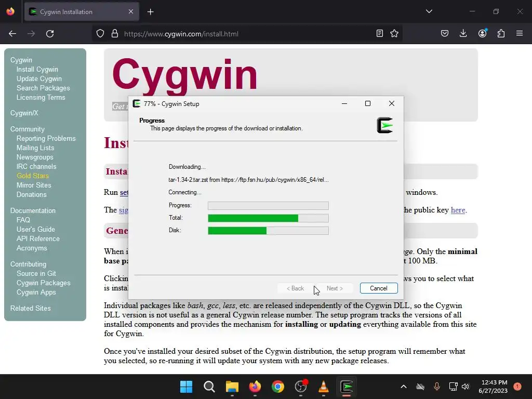This screenshot has height=399, width=532.
Task: Reload the Cygwin installation page
Action: point(50,34)
